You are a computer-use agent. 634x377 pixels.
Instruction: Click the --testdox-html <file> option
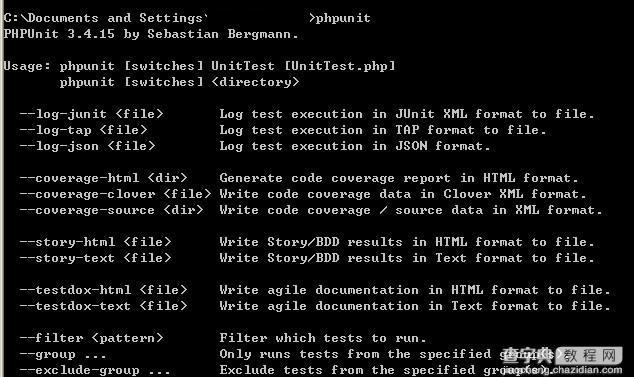(104, 290)
